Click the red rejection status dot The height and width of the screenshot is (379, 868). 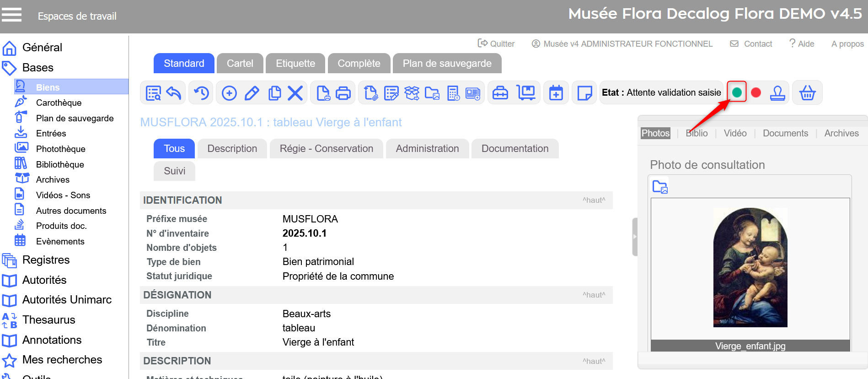coord(756,92)
